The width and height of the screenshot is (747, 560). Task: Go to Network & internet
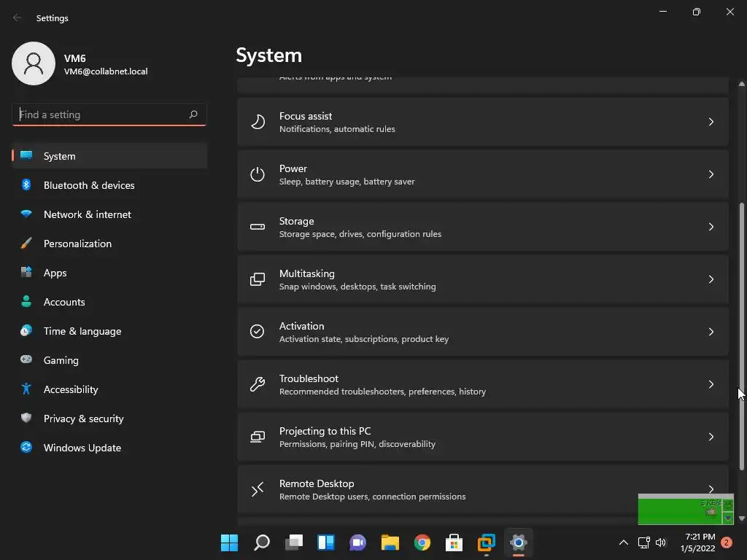tap(109, 214)
